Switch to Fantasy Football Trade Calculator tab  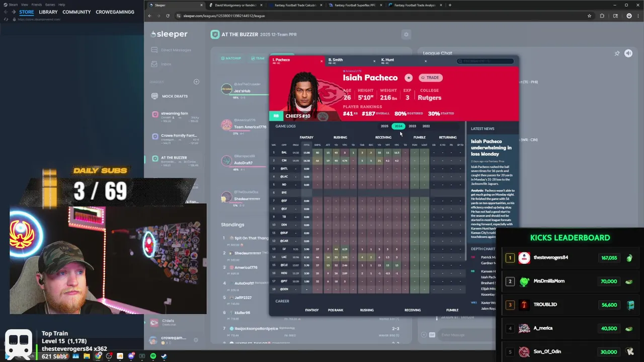(x=295, y=5)
